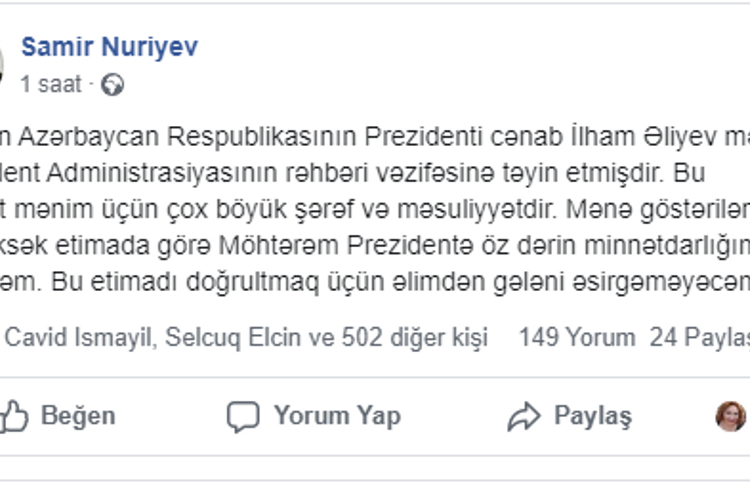
Task: Click the globe public-privacy icon
Action: click(x=113, y=85)
